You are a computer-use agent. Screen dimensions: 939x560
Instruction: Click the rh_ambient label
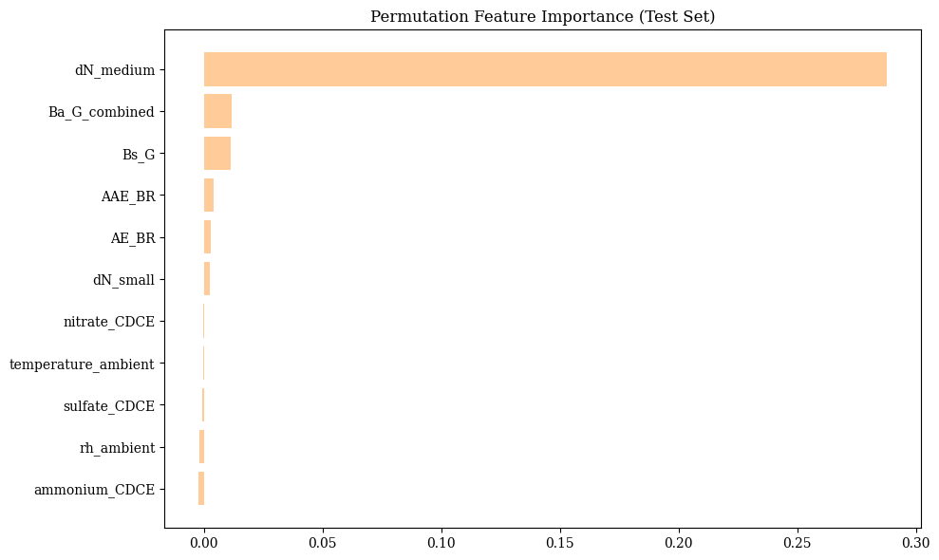coord(118,448)
